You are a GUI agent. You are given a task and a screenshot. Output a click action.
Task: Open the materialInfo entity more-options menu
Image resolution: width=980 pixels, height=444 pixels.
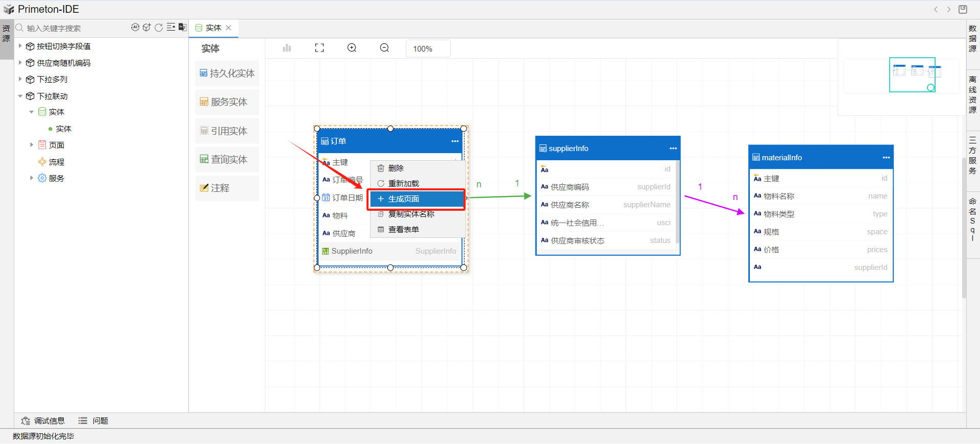(886, 158)
